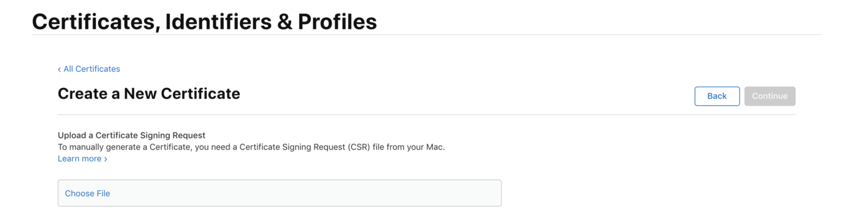Click the word 'Mac' in description

434,147
